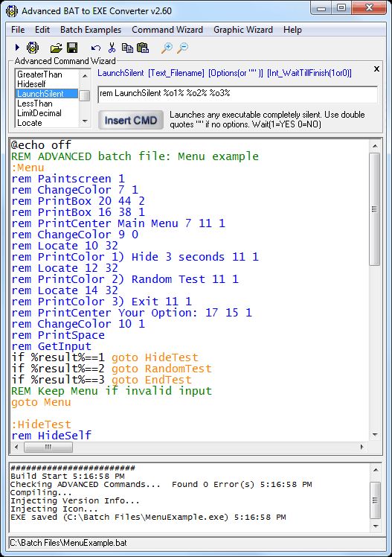The width and height of the screenshot is (392, 557).
Task: Click the code editor's horizontal scrollbar thumb
Action: coord(48,447)
